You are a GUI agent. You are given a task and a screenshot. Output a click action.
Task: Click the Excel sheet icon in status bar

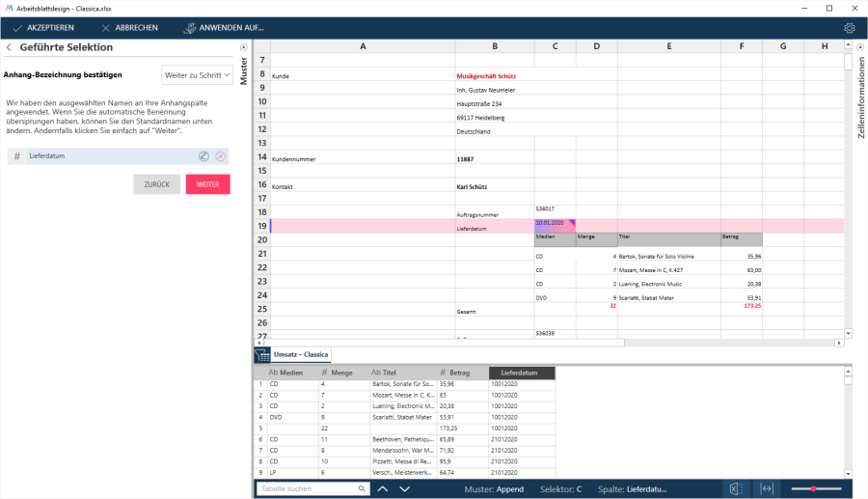(735, 488)
